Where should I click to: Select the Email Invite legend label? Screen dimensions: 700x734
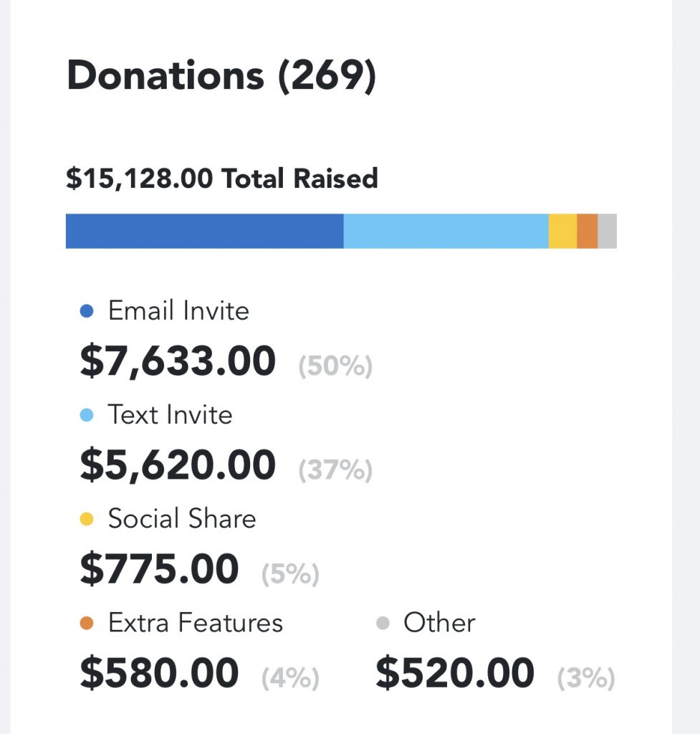click(x=178, y=310)
